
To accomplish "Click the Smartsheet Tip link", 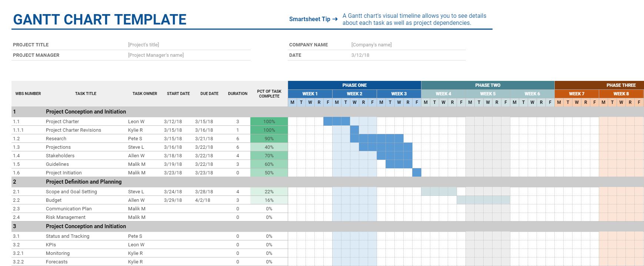I will click(x=313, y=19).
